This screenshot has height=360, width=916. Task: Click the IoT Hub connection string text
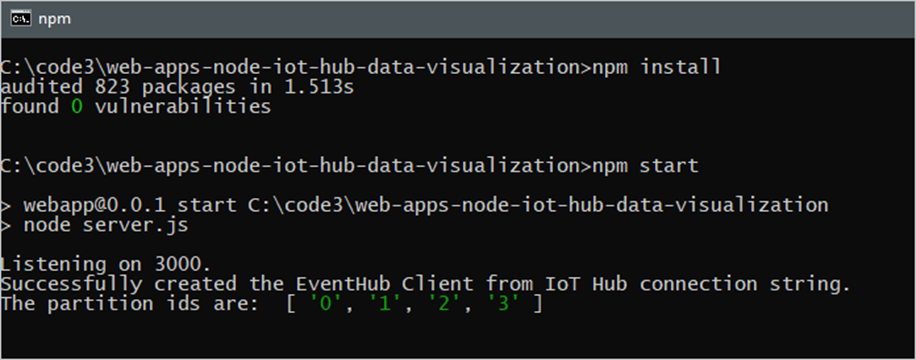pyautogui.click(x=696, y=285)
